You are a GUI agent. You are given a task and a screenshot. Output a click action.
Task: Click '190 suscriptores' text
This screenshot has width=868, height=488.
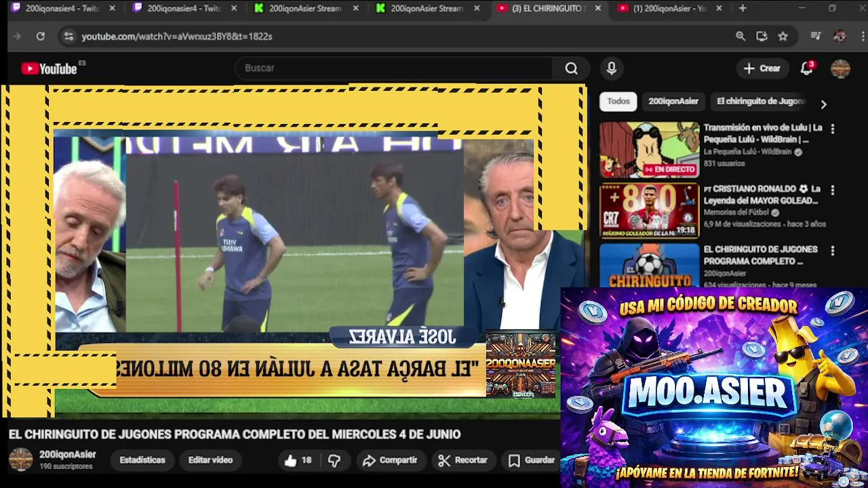[66, 467]
